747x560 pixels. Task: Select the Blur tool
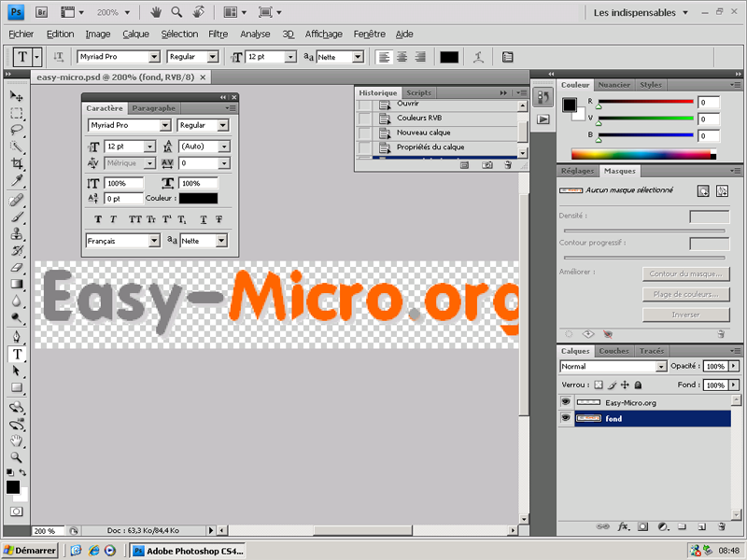(17, 301)
